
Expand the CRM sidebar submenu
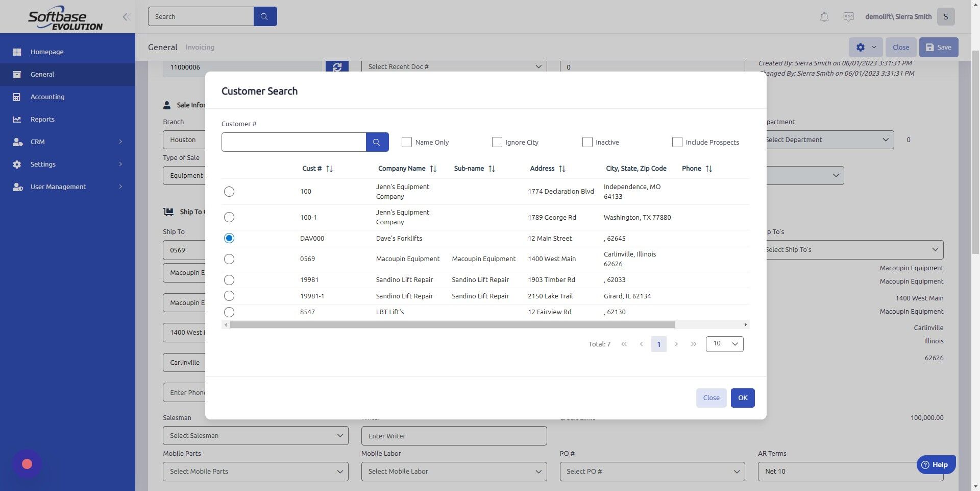point(120,142)
